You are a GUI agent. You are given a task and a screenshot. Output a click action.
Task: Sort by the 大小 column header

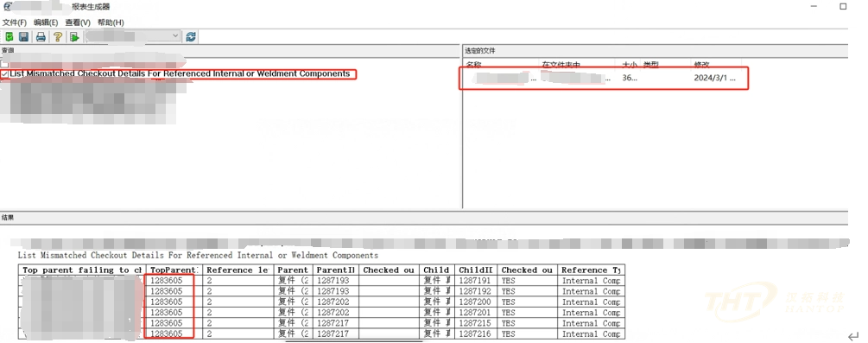[x=630, y=64]
